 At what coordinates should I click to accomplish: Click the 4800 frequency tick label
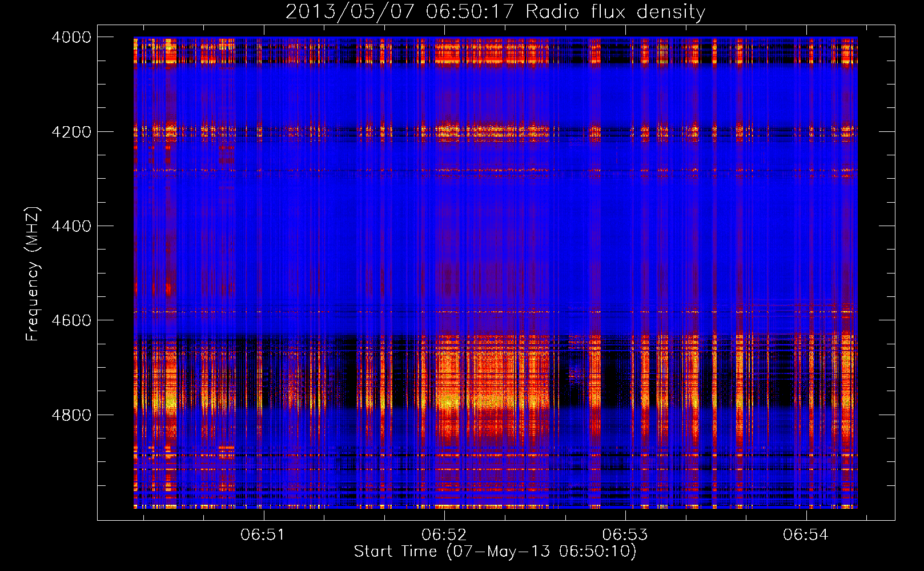pyautogui.click(x=71, y=415)
